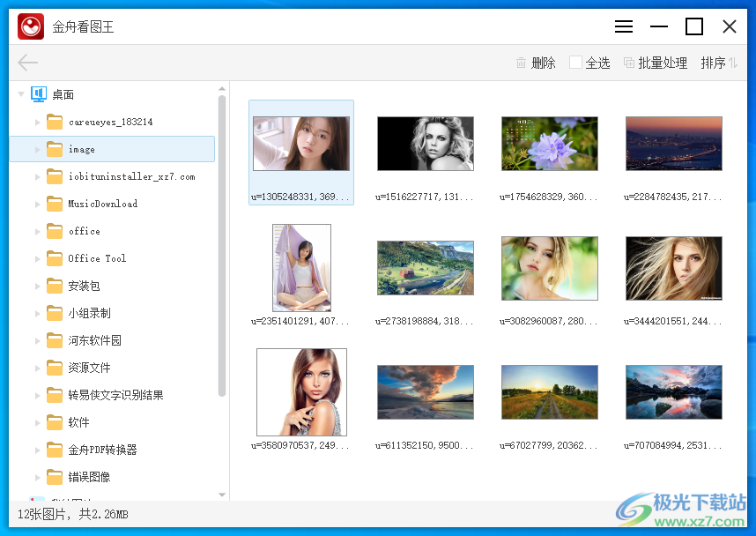The image size is (756, 536).
Task: Expand the iobituninstaller_xz7.com folder arrow
Action: (37, 177)
